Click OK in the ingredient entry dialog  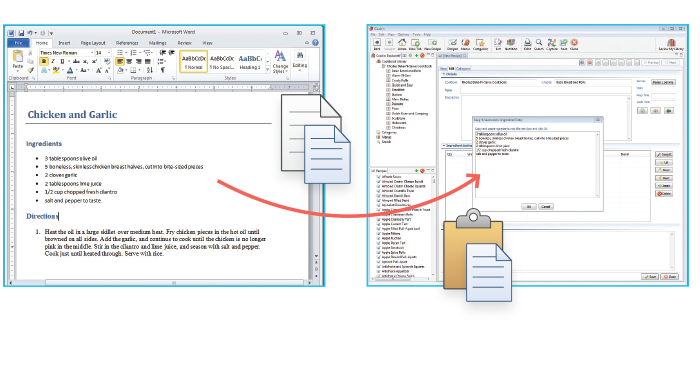529,207
